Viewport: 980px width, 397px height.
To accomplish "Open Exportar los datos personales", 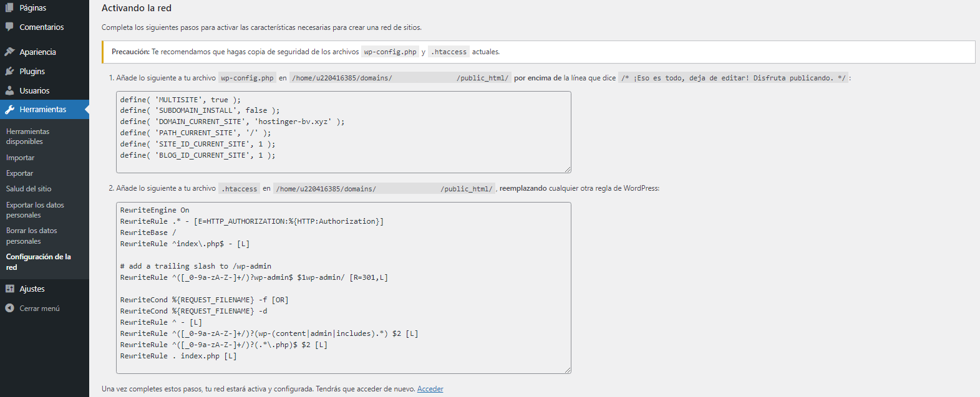I will point(35,210).
